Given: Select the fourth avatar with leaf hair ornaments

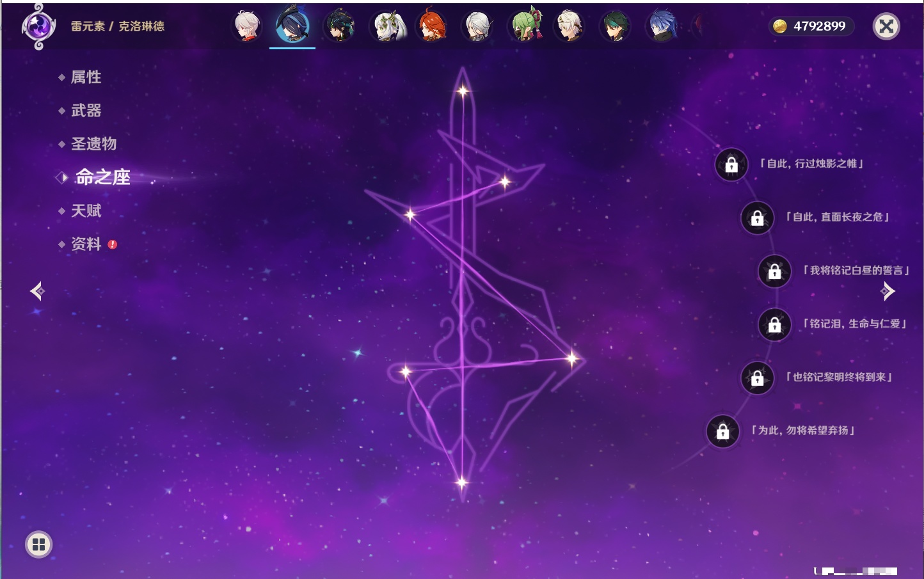Looking at the screenshot, I should [x=389, y=26].
